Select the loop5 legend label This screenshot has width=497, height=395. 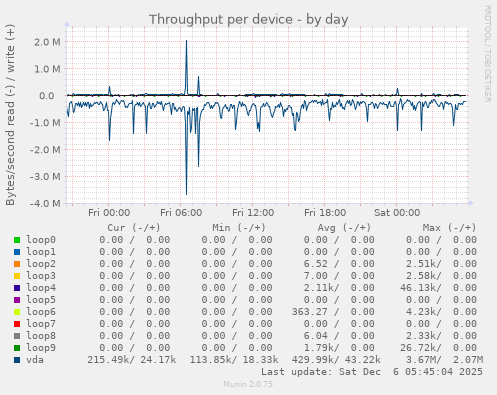(41, 300)
